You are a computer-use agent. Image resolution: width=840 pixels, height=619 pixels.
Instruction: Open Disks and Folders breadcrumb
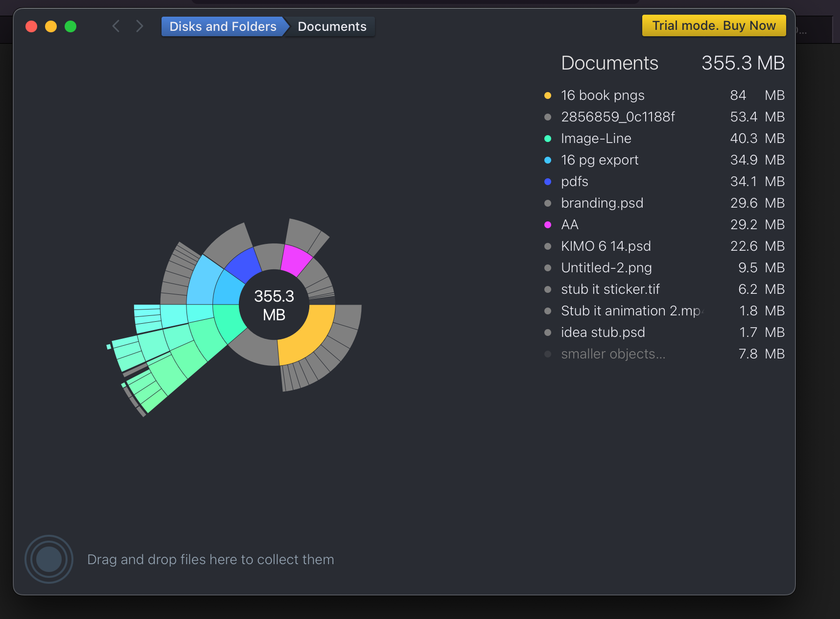tap(223, 26)
